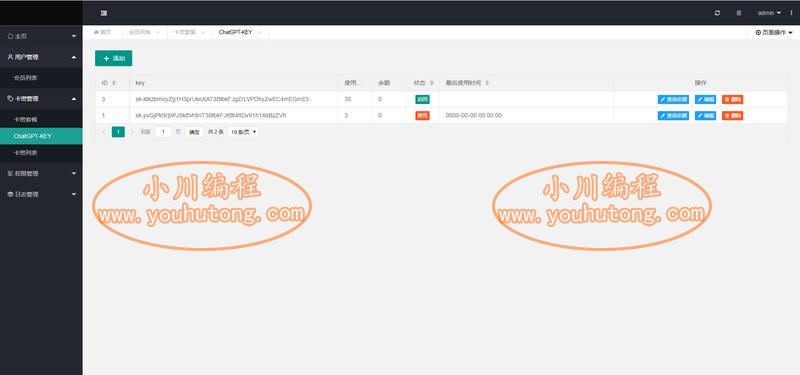Go to next page with the right arrow

pos(132,132)
